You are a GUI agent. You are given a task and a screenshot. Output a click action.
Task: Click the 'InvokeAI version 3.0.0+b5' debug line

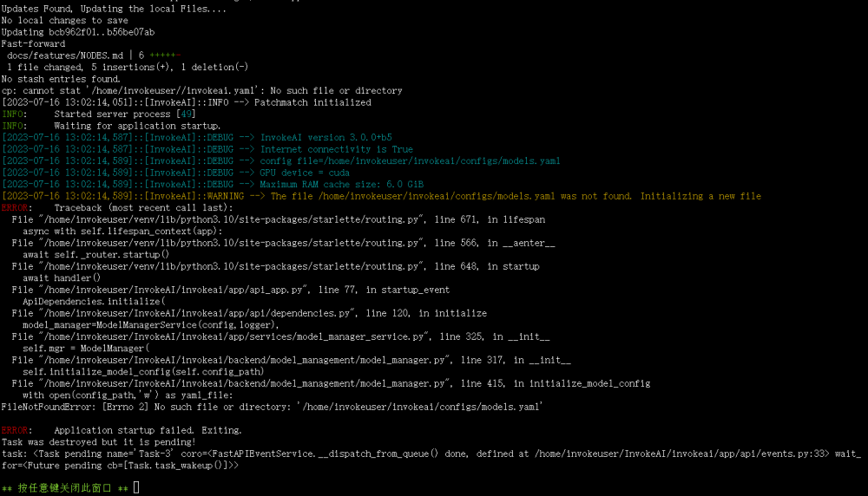196,138
